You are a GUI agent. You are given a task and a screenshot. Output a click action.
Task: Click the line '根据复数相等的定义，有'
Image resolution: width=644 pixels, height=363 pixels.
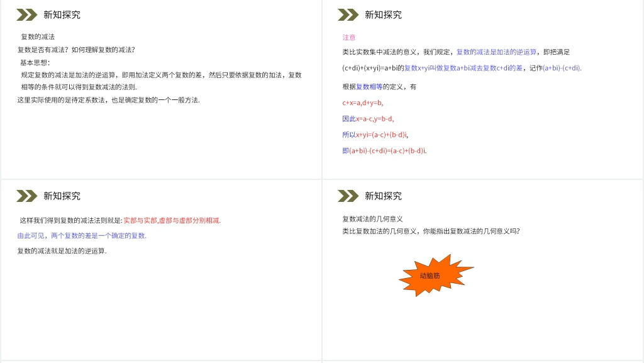coord(379,87)
